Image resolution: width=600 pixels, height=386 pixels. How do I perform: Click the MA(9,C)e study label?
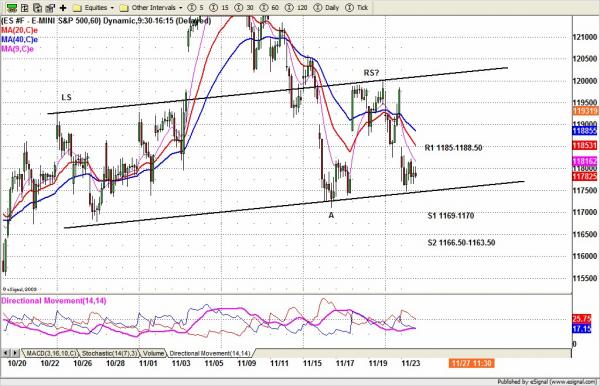tap(17, 49)
